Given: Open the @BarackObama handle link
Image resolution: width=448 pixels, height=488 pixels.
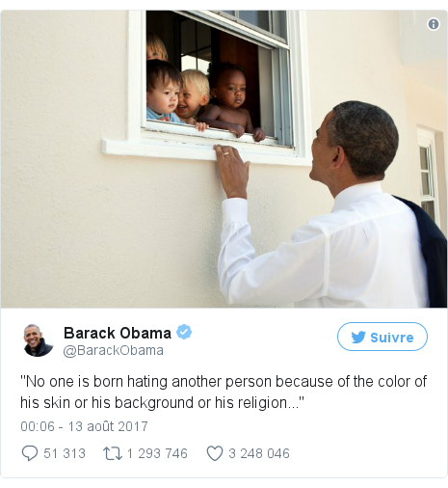Looking at the screenshot, I should click(x=114, y=350).
